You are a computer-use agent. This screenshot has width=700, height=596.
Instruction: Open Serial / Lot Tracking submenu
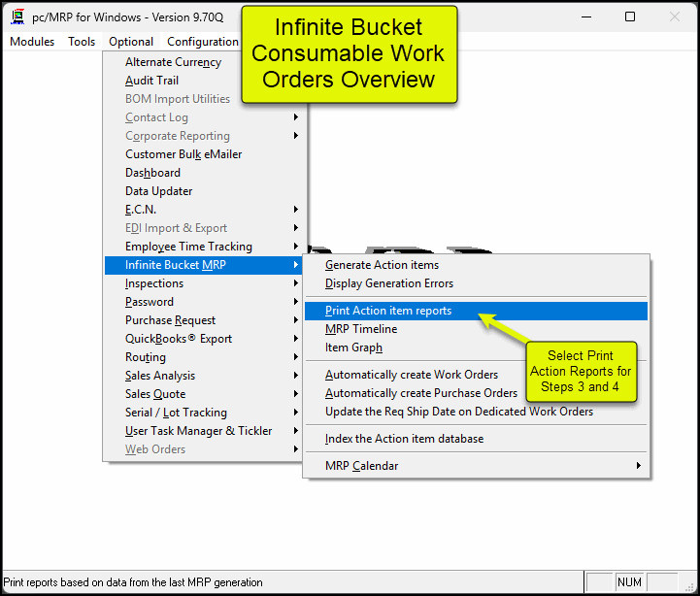tap(204, 413)
